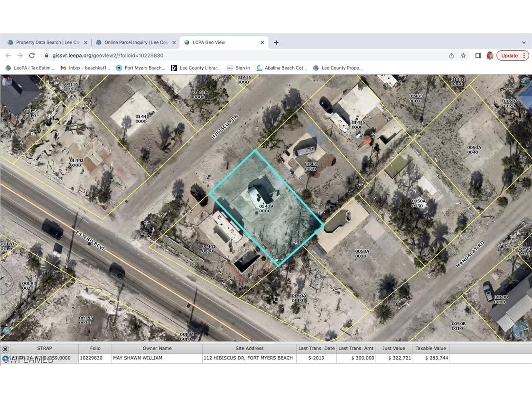The image size is (532, 399).
Task: Close the Property Data Search tab
Action: pyautogui.click(x=85, y=42)
